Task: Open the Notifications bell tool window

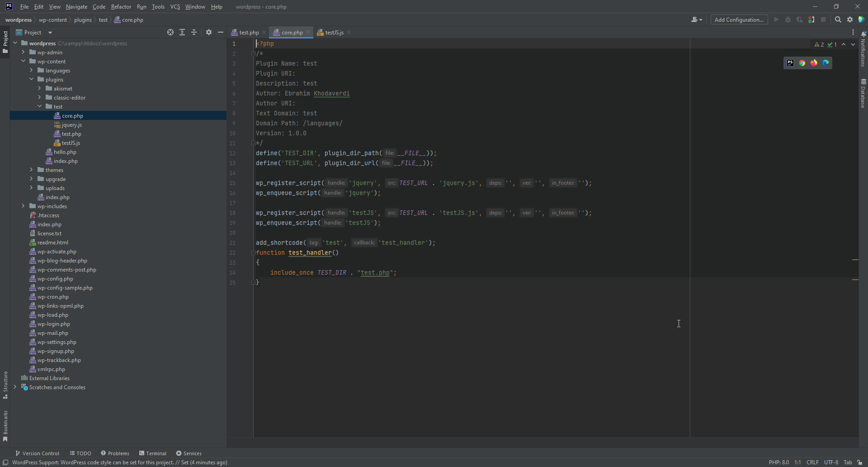Action: [x=863, y=49]
